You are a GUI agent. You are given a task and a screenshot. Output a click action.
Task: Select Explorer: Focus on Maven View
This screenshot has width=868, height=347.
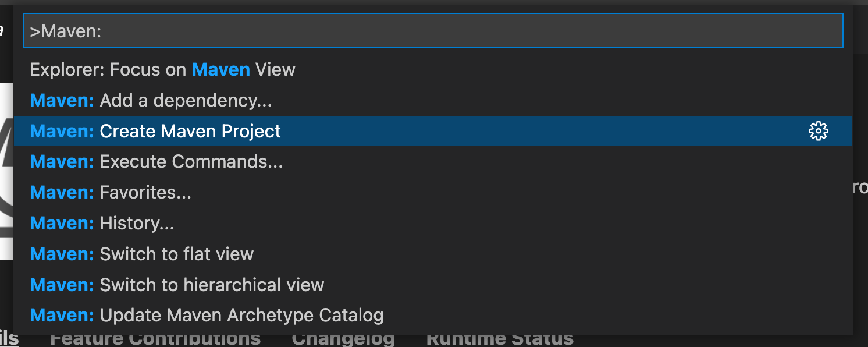(x=163, y=70)
